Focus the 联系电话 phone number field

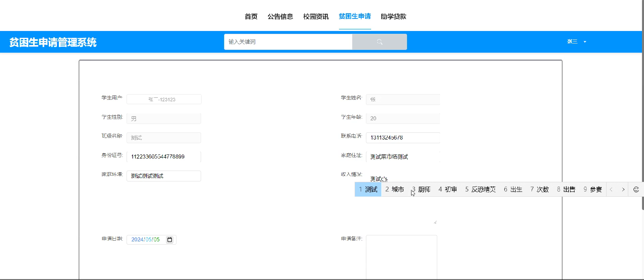pos(403,138)
